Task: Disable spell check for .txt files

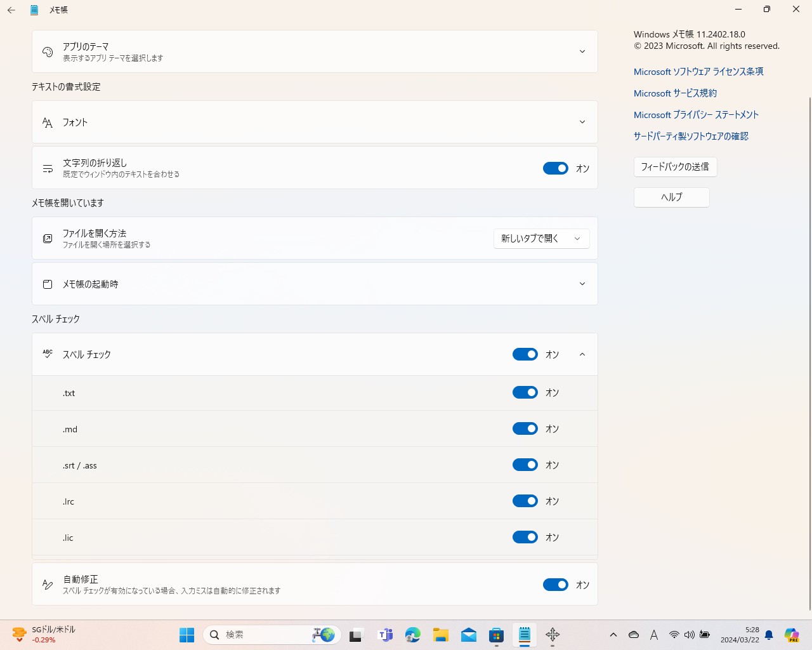Action: (x=525, y=393)
